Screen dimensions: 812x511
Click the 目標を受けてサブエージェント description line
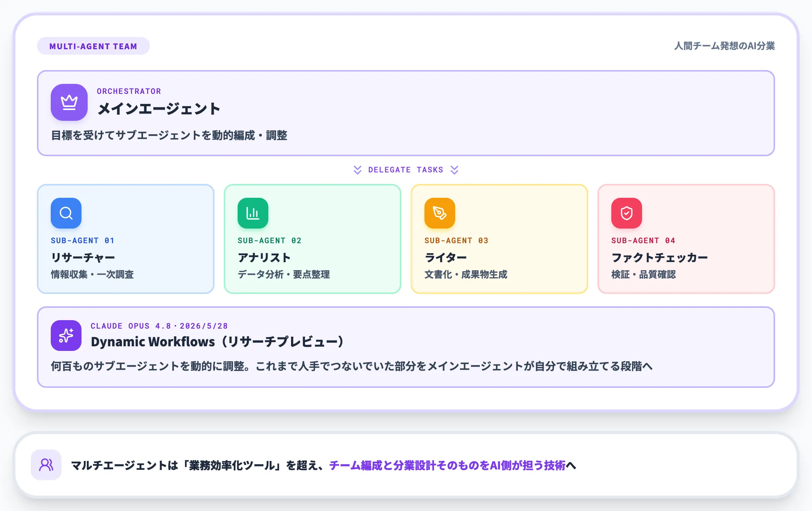pos(169,135)
